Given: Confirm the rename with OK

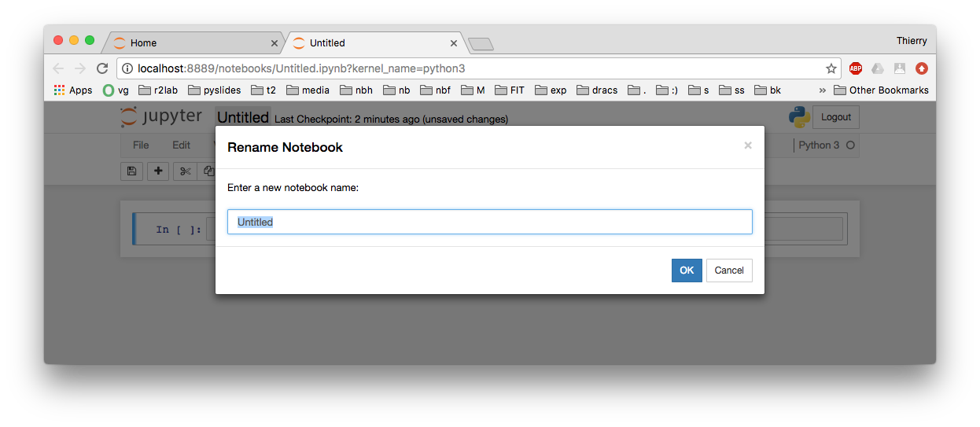Looking at the screenshot, I should click(687, 271).
